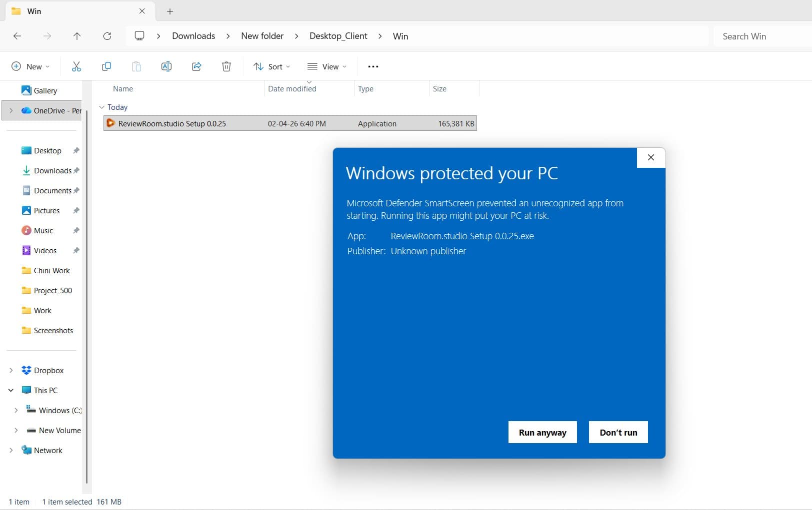Open the View layout dropdown
Screen dimensions: 812x510
pyautogui.click(x=327, y=66)
